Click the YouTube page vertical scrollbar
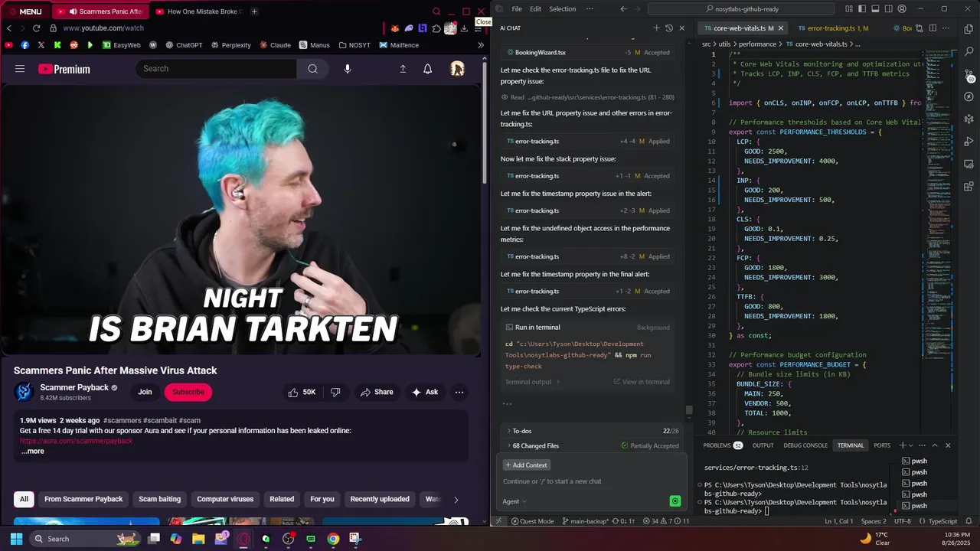Viewport: 980px width, 551px height. pyautogui.click(x=485, y=122)
